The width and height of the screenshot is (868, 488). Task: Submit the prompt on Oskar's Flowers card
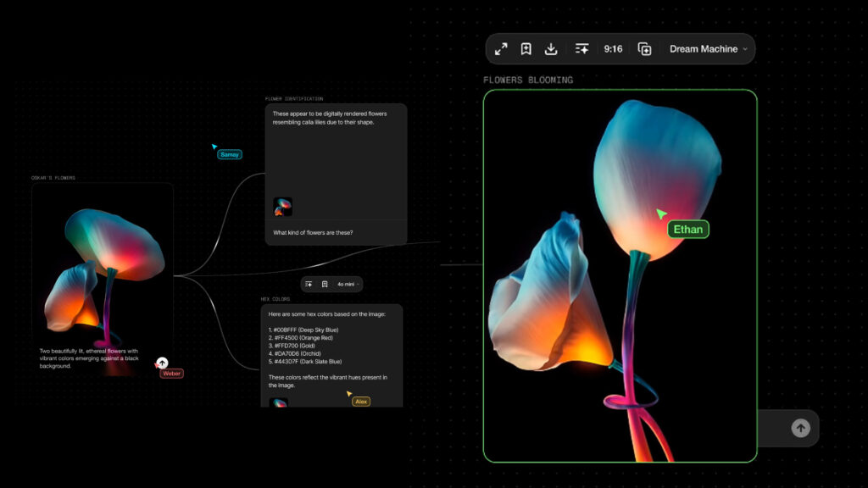click(163, 363)
